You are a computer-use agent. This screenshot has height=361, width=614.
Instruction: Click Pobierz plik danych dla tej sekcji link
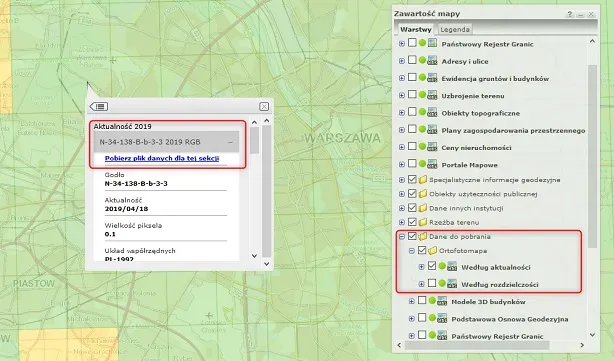pyautogui.click(x=162, y=158)
